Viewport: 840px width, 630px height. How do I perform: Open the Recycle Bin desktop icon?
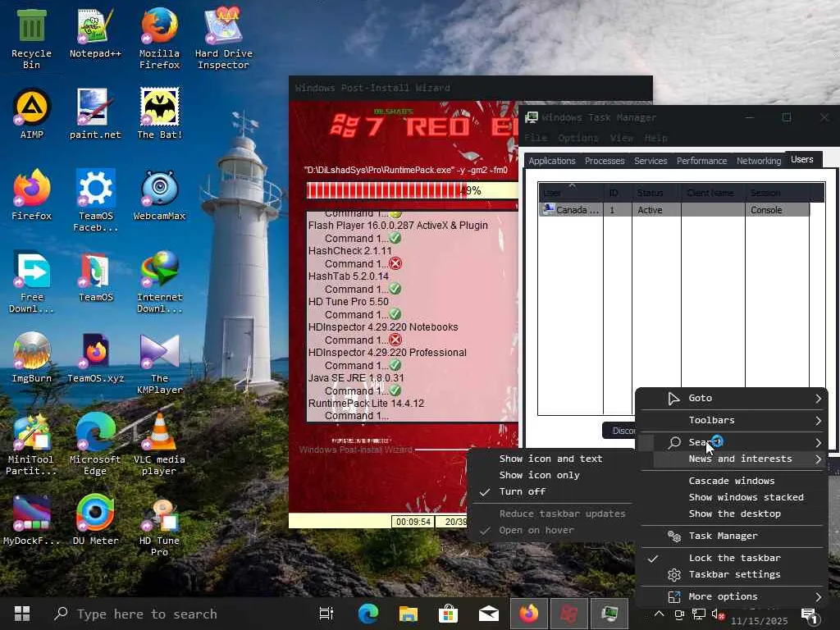(x=31, y=39)
